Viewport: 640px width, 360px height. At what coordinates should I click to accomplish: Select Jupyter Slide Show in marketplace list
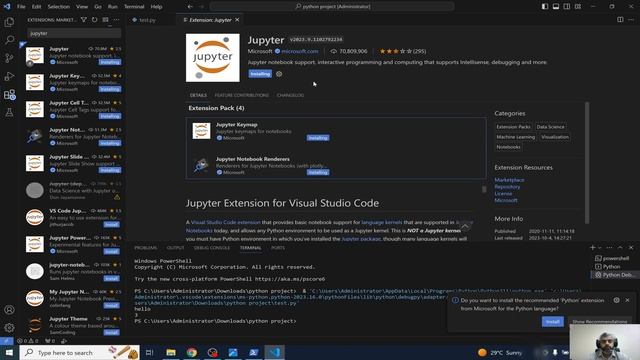click(x=73, y=163)
